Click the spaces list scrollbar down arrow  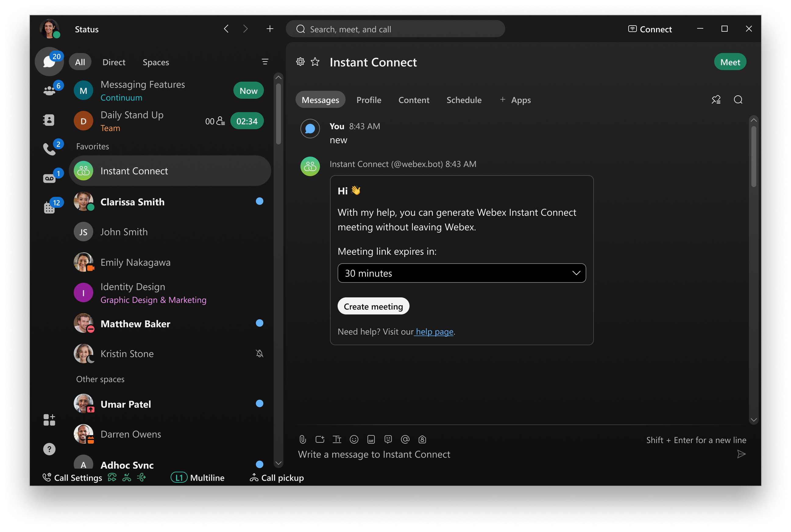(278, 463)
